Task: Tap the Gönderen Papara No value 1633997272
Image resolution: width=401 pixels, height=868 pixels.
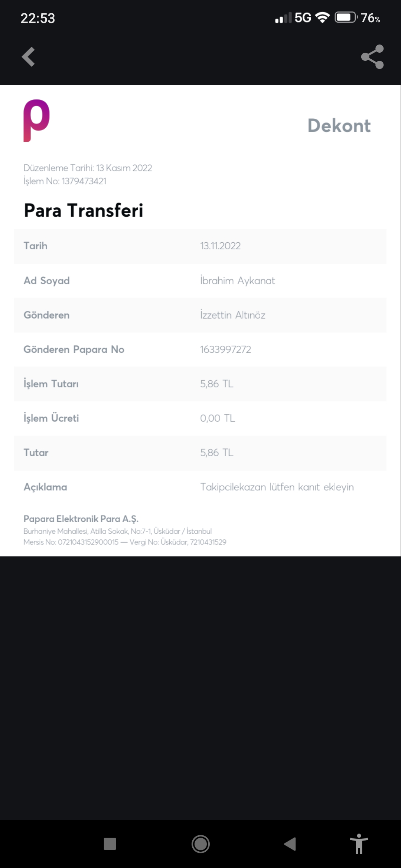Action: (225, 349)
